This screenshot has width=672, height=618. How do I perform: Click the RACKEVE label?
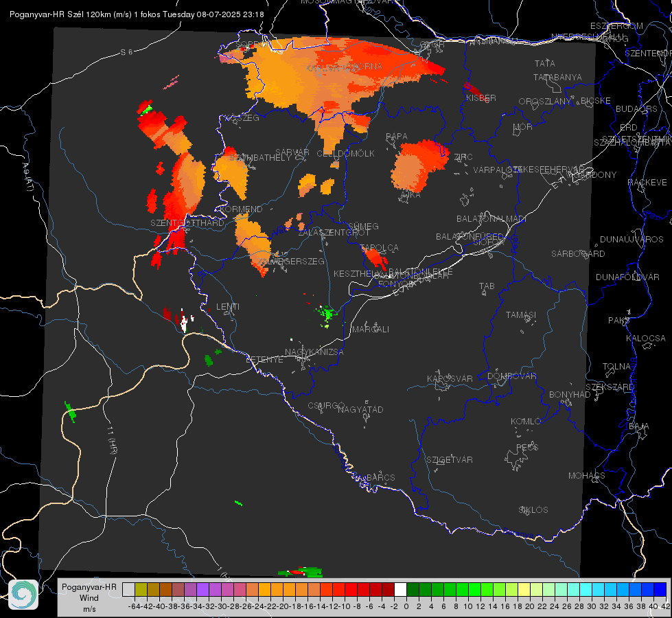(x=647, y=182)
